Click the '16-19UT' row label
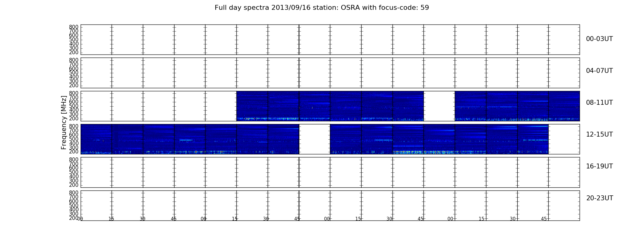Viewport: 644px width, 245px height. click(x=599, y=166)
